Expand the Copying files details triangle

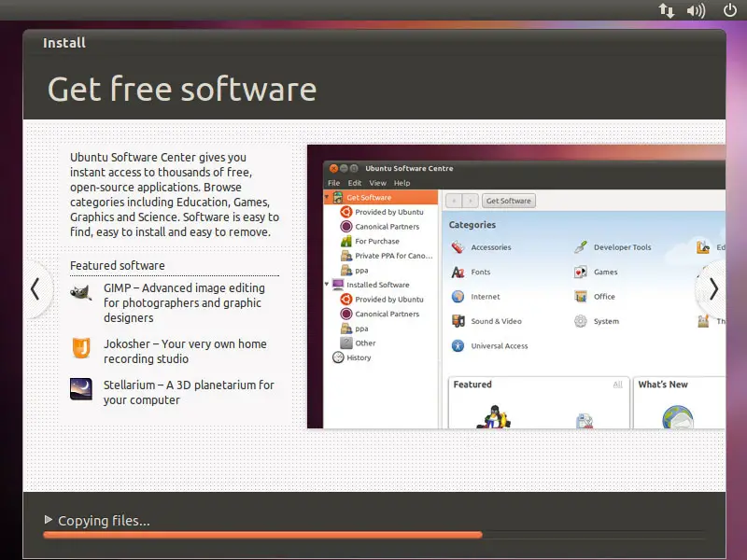(49, 520)
